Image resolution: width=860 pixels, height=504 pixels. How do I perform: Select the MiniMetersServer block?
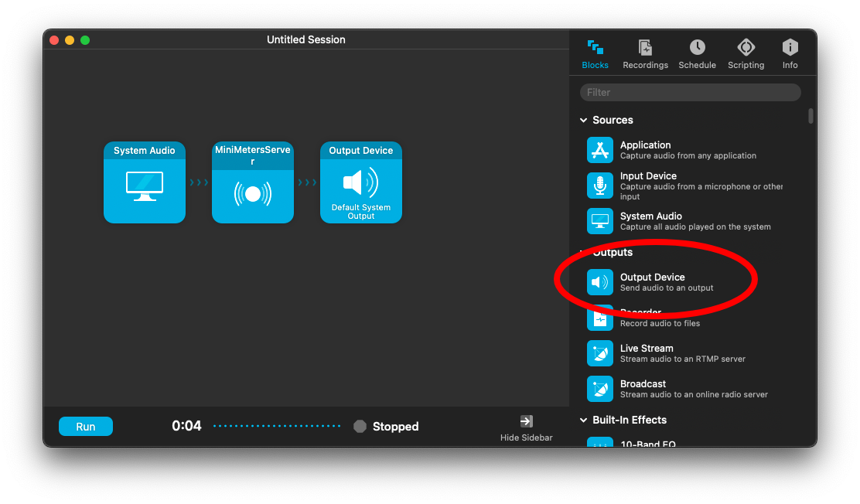253,182
